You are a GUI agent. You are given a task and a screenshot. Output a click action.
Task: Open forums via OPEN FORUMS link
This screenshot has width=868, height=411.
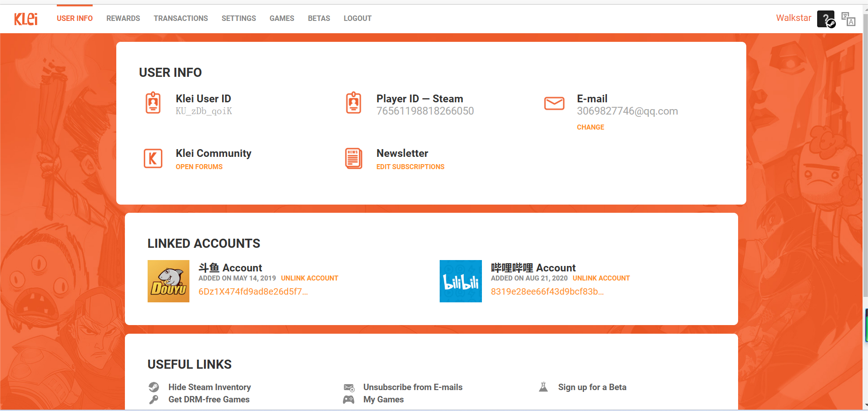(199, 167)
